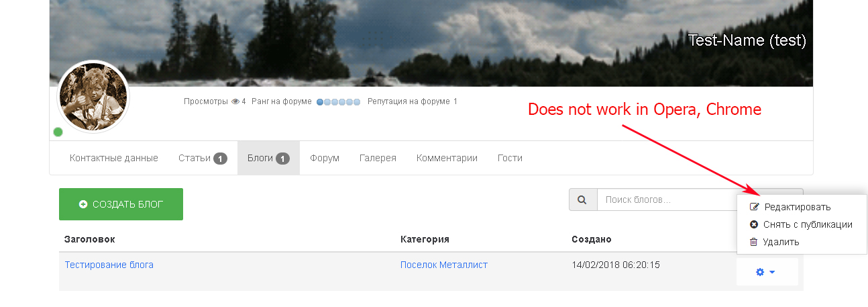Toggle the gear actions dropdown button

767,272
